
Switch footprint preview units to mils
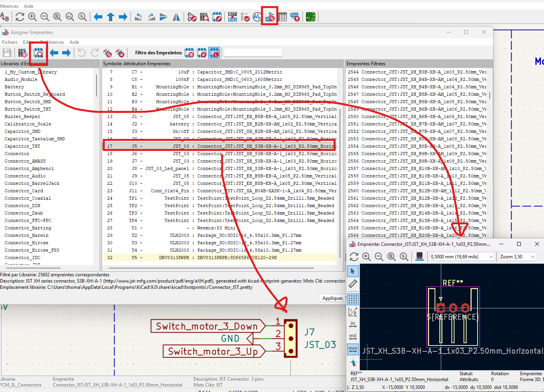click(353, 337)
